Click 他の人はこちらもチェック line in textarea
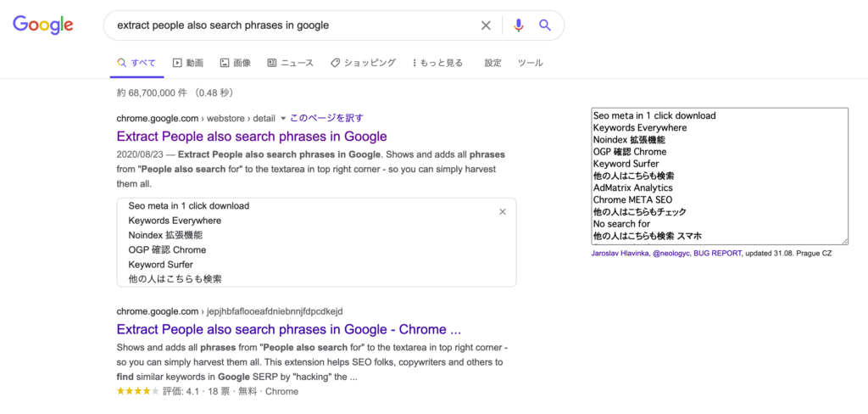This screenshot has width=868, height=414. (x=639, y=212)
